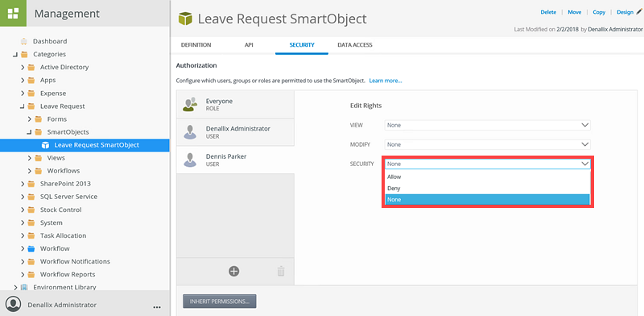Image resolution: width=644 pixels, height=316 pixels.
Task: Open the VIEW rights dropdown
Action: 488,125
